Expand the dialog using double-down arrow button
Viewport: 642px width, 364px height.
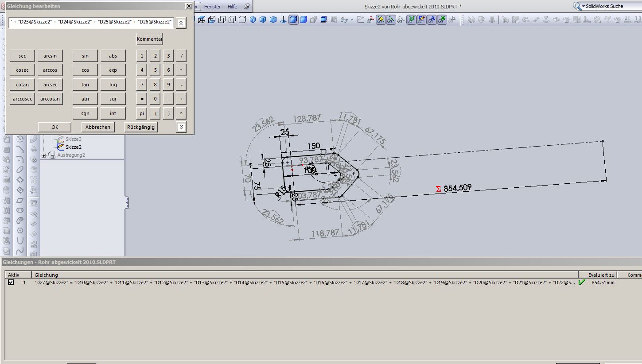[x=181, y=127]
